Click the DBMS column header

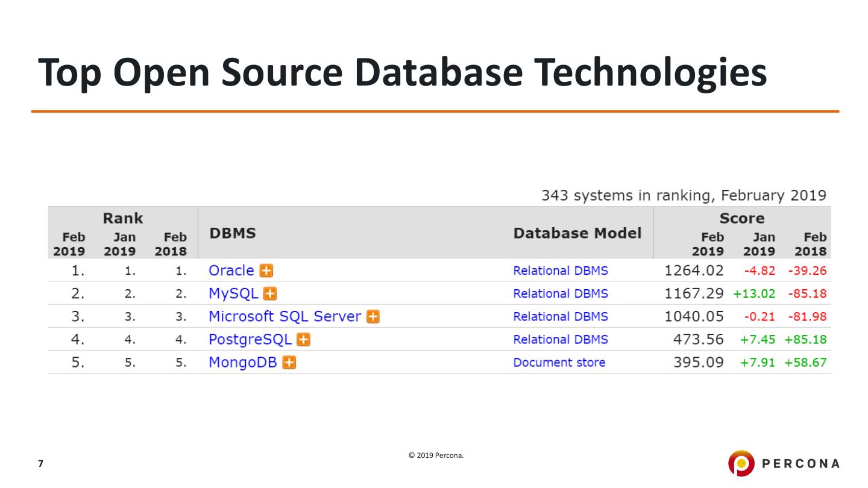(x=232, y=233)
